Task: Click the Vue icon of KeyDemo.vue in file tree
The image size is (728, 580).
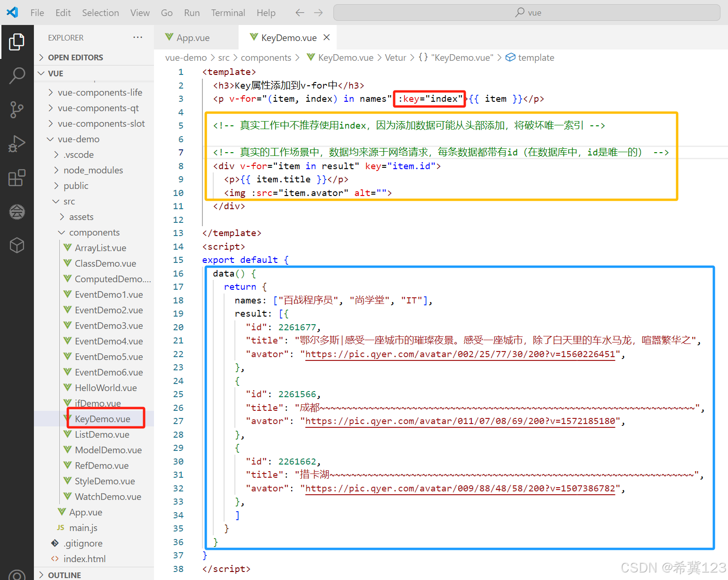Action: tap(68, 419)
